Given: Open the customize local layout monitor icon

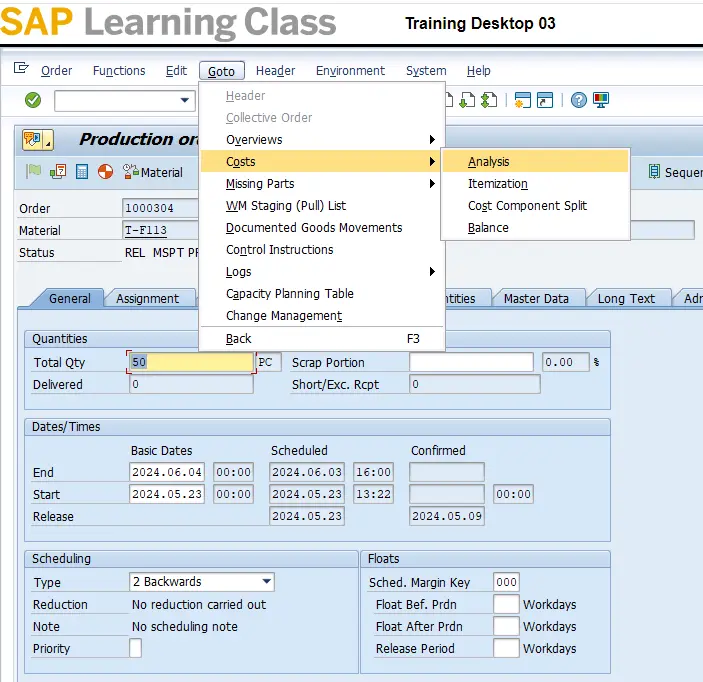Looking at the screenshot, I should (x=601, y=100).
